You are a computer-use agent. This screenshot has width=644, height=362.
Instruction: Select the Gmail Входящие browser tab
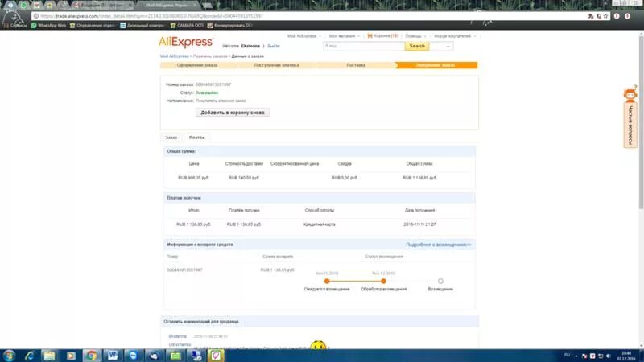pos(103,6)
